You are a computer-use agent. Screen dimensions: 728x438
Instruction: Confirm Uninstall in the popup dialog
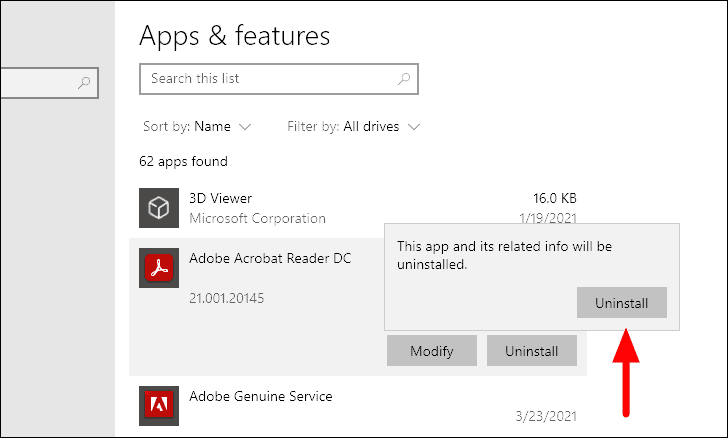click(x=622, y=303)
